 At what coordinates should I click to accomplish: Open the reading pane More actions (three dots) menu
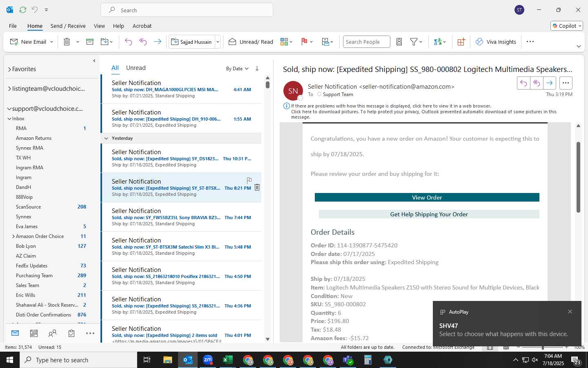coord(566,83)
